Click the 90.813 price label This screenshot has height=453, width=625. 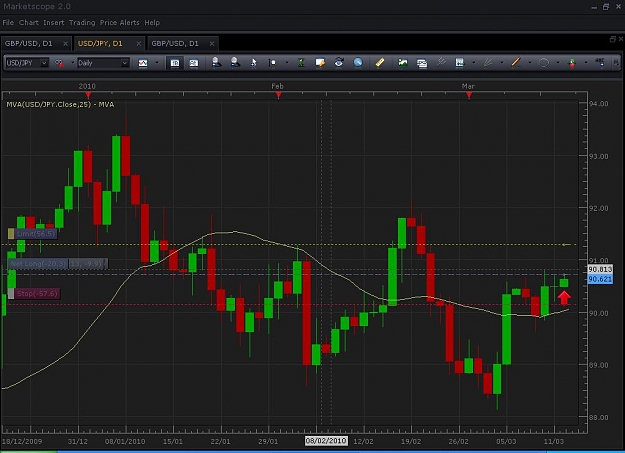pyautogui.click(x=600, y=270)
